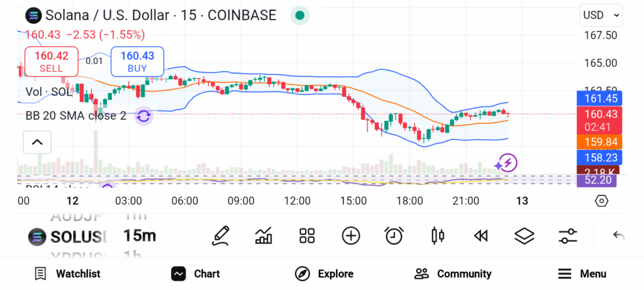Open the drawing tools pencil icon
This screenshot has width=644, height=290.
pos(221,236)
